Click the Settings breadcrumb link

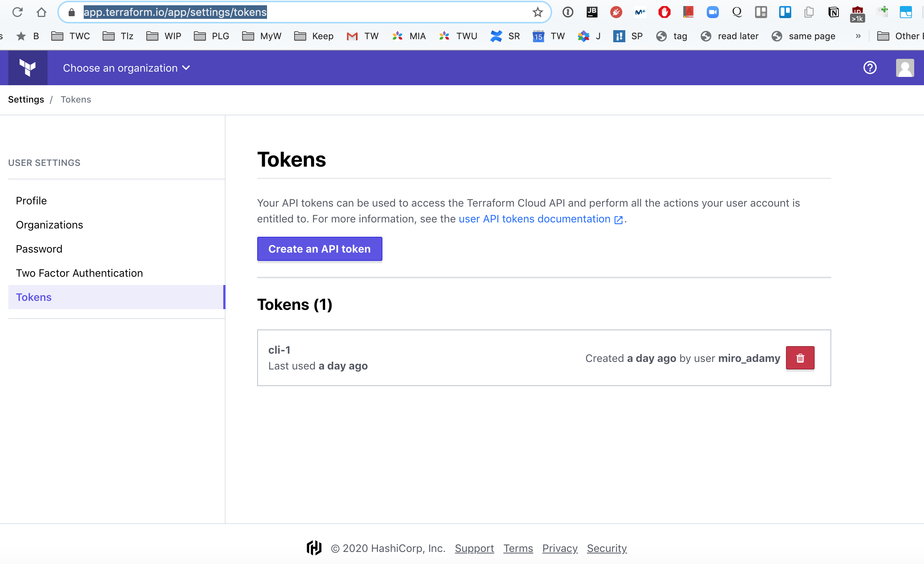pyautogui.click(x=26, y=100)
